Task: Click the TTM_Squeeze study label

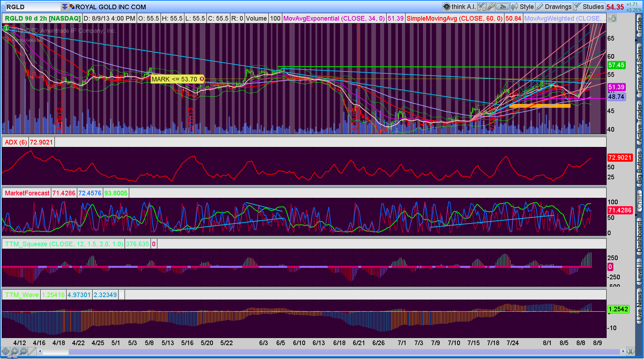Action: (x=64, y=244)
